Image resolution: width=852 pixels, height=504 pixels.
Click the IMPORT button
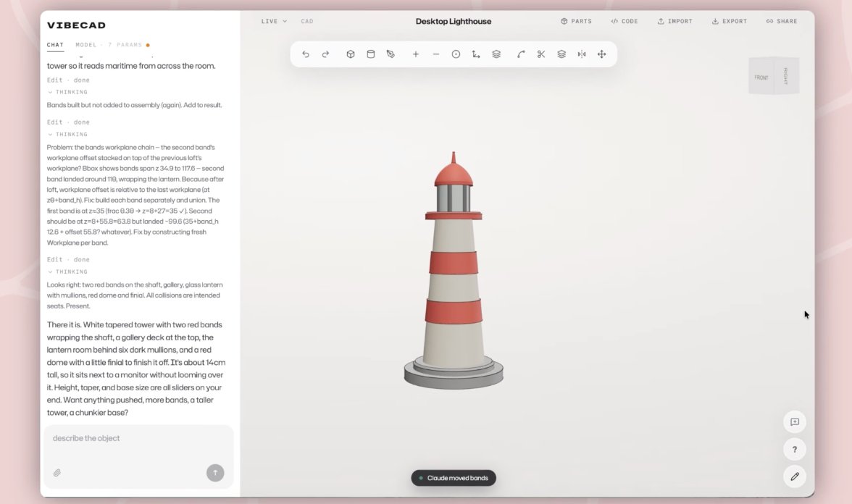point(675,21)
